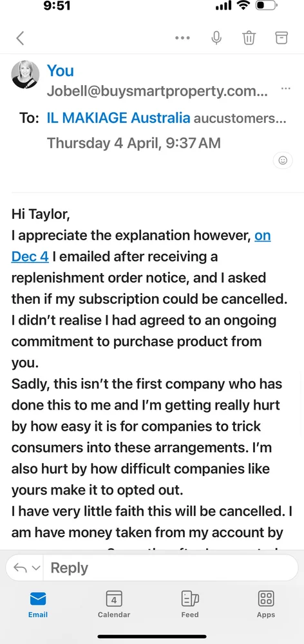Tap the battery indicator in status bar
This screenshot has width=304, height=644.
267,6
